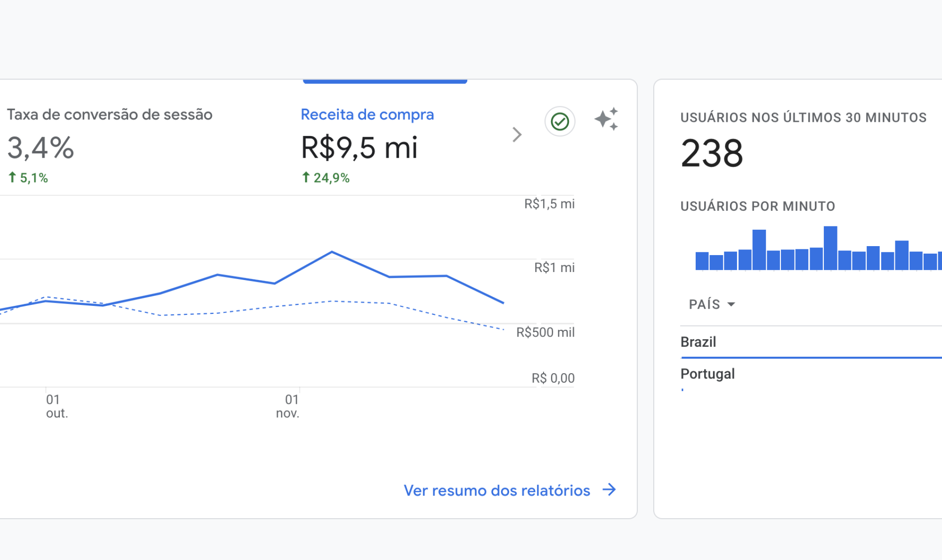Open the Insights sparkle icon
This screenshot has height=560, width=942.
tap(606, 120)
